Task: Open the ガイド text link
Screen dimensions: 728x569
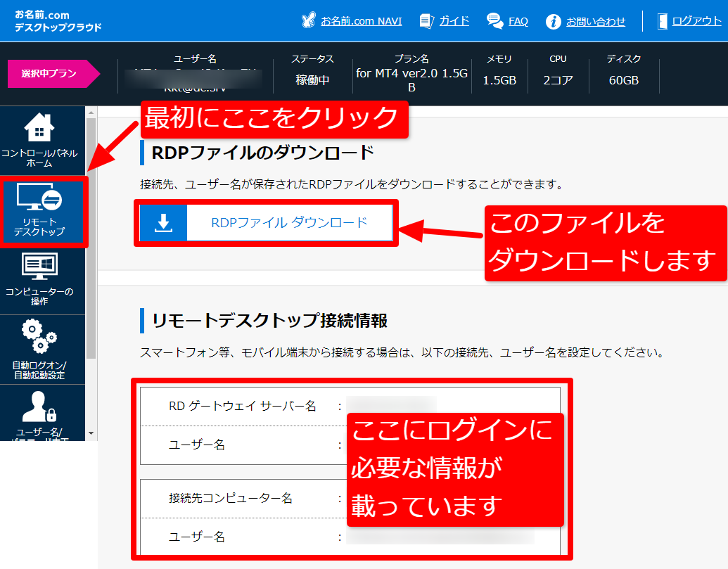Action: point(454,21)
